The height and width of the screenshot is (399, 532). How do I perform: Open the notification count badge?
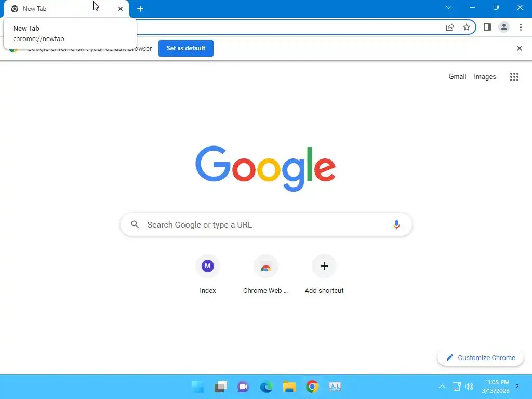tap(517, 386)
